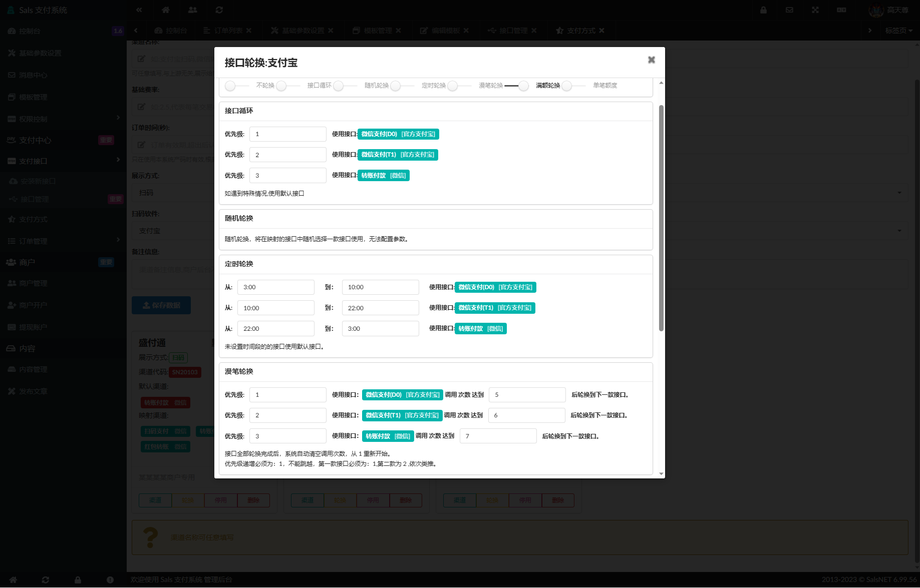Image resolution: width=920 pixels, height=588 pixels.
Task: Close the 接口轮换 dialog with the X icon
Action: tap(651, 60)
